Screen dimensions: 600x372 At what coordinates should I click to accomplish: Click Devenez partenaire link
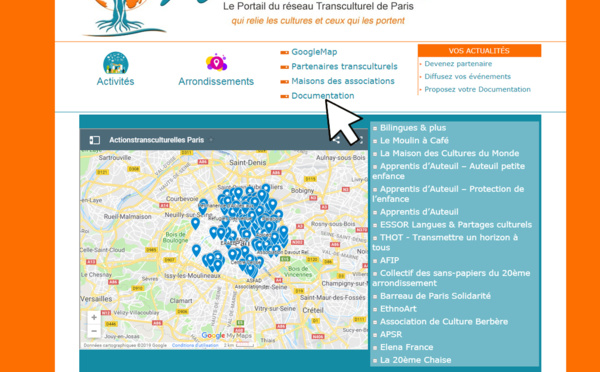(x=458, y=64)
